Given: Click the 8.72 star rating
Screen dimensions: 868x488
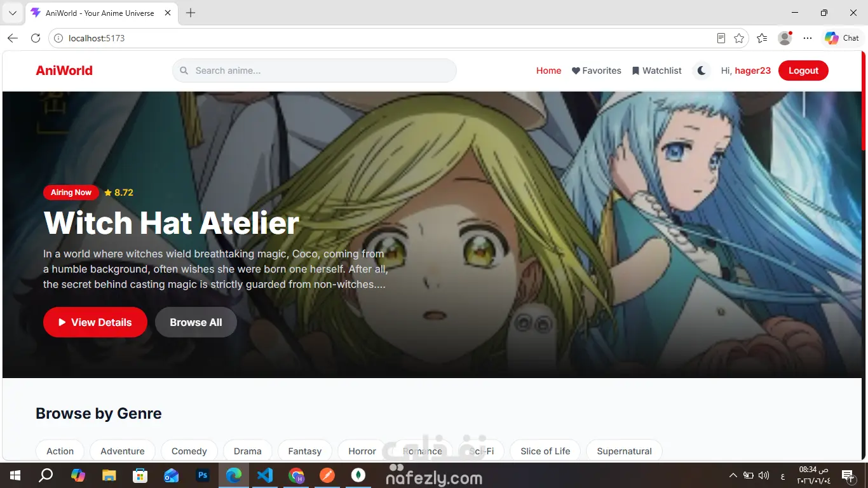Looking at the screenshot, I should pyautogui.click(x=119, y=193).
